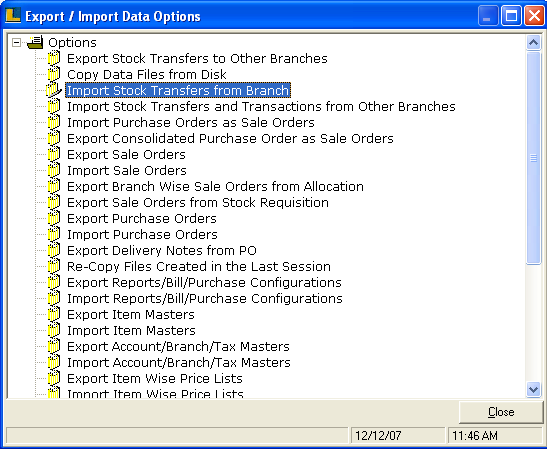Select Import Stock Transfers and Transactions from Other Branches
The image size is (547, 449).
click(x=261, y=106)
